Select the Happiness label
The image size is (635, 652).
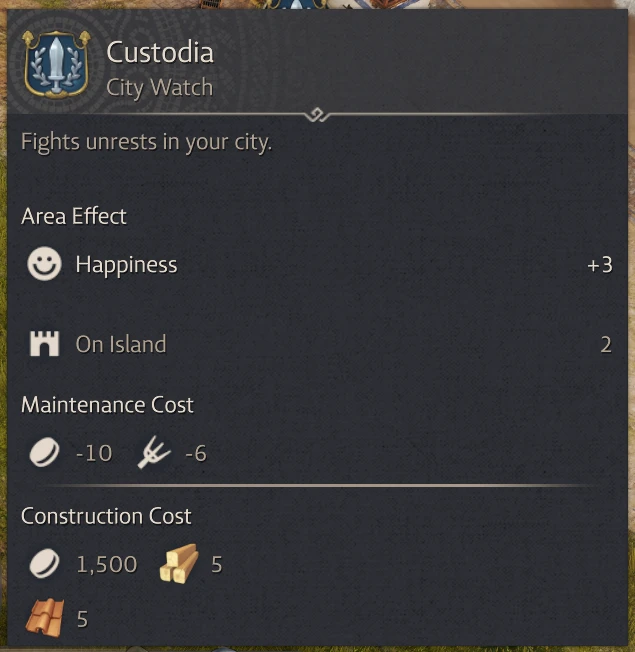point(126,265)
